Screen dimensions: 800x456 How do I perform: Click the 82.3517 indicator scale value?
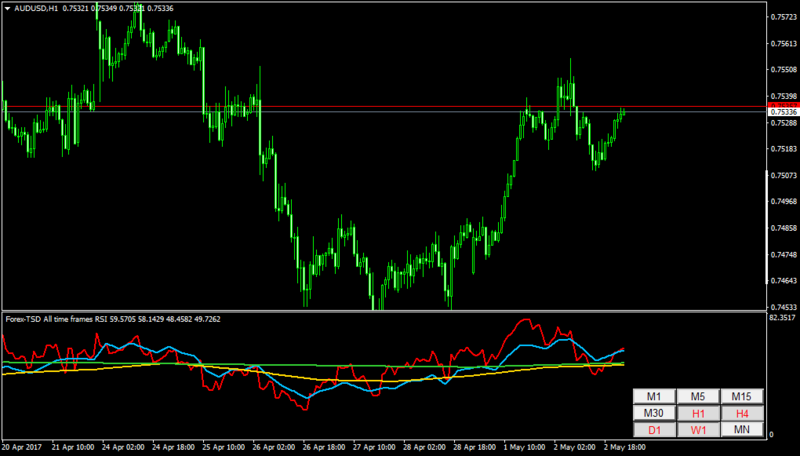(x=782, y=318)
